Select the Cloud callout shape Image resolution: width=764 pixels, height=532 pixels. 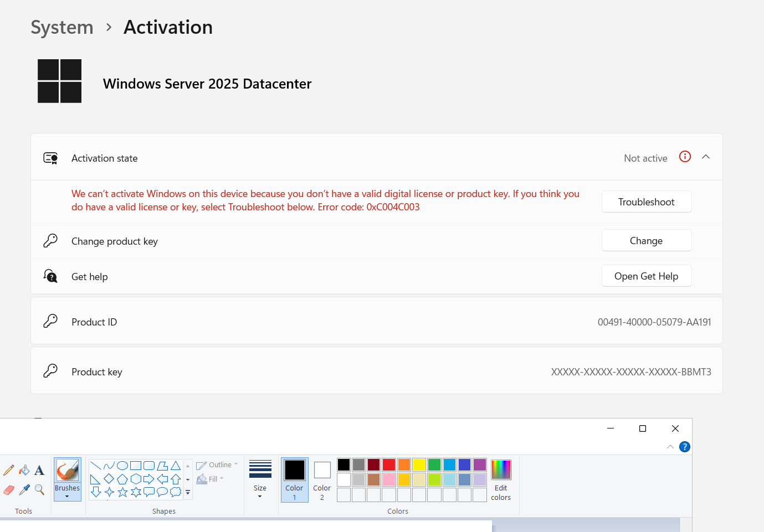pyautogui.click(x=176, y=492)
